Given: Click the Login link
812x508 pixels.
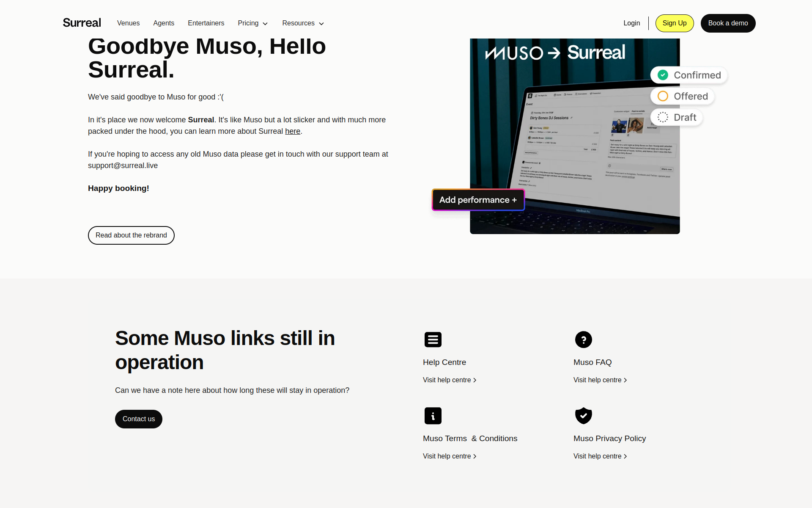Looking at the screenshot, I should 631,23.
